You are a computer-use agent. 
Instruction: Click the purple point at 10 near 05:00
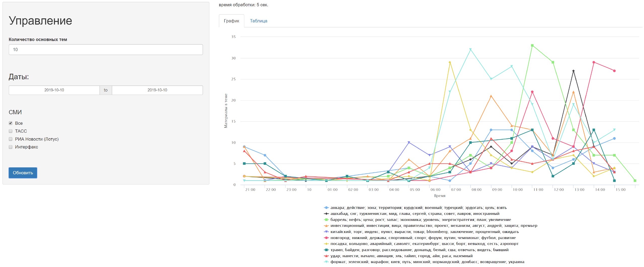(409, 143)
